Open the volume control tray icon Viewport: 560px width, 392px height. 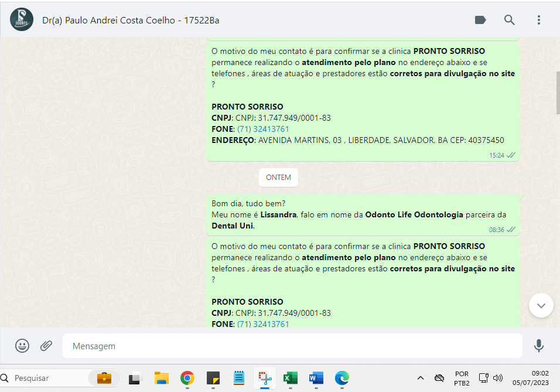(498, 378)
